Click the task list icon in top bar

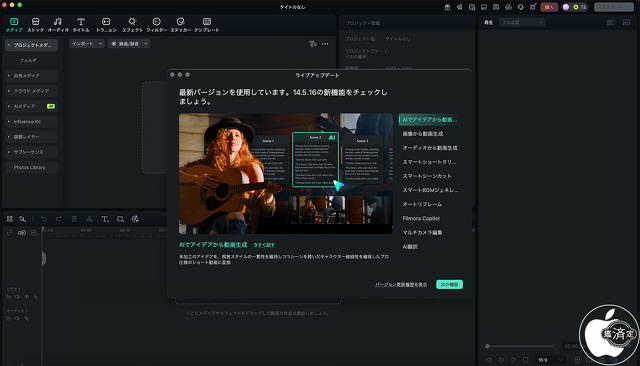[x=472, y=7]
